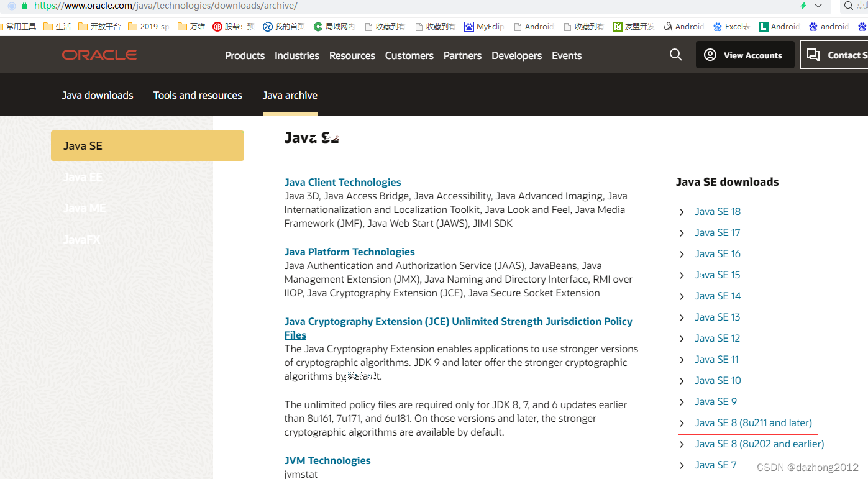The height and width of the screenshot is (479, 868).
Task: Open the Java SE 11 link
Action: (x=716, y=359)
